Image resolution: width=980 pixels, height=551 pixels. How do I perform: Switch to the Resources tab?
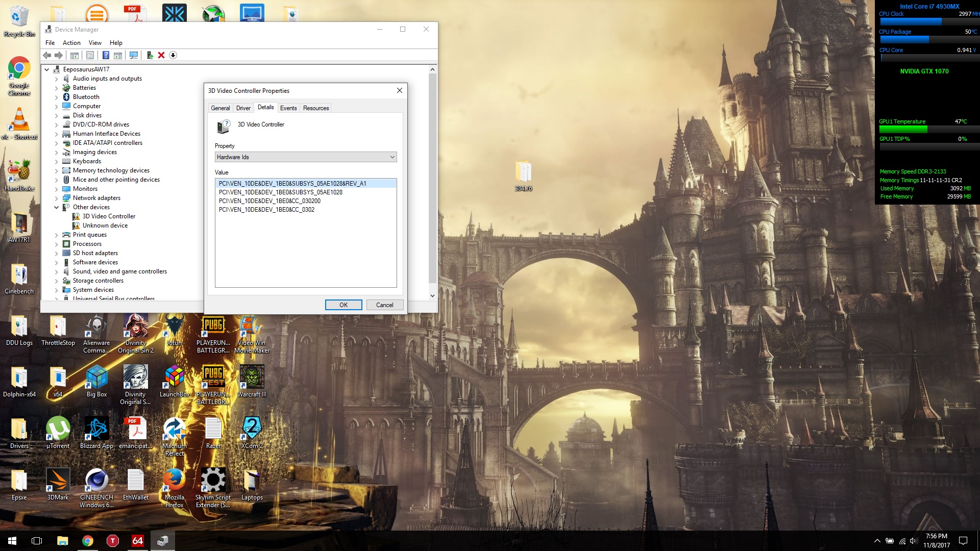316,108
